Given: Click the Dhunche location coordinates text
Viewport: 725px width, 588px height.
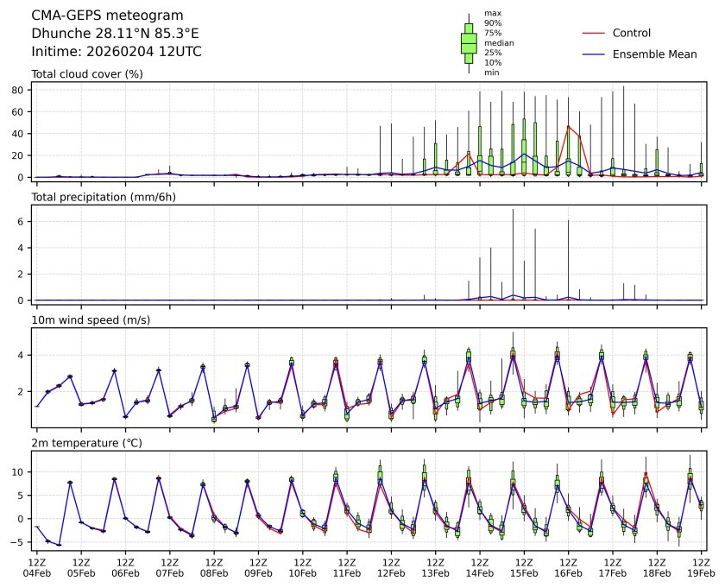Looking at the screenshot, I should (x=115, y=34).
